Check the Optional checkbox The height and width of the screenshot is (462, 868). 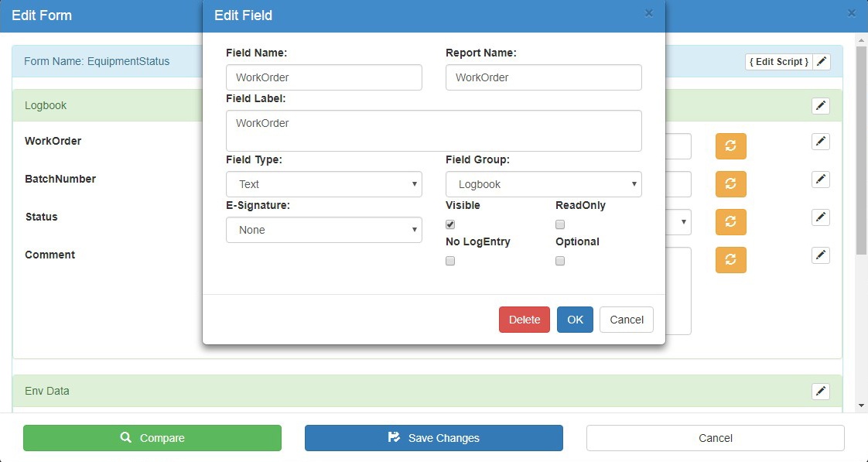[x=560, y=261]
